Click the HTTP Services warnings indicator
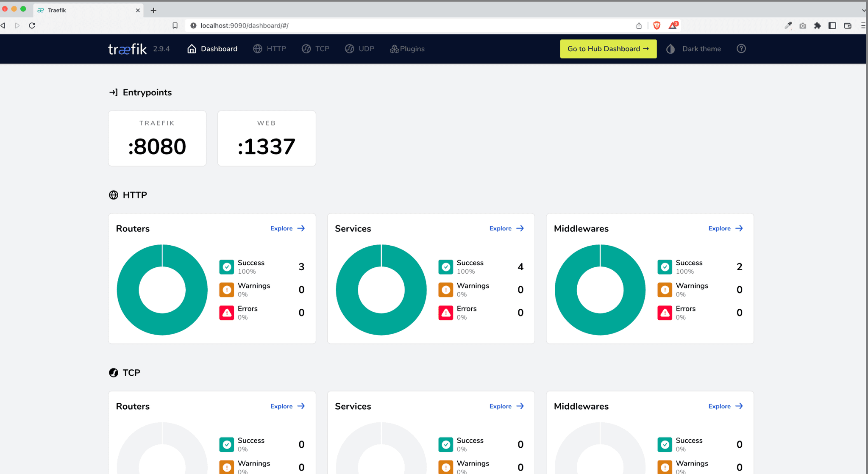868x474 pixels. [445, 289]
